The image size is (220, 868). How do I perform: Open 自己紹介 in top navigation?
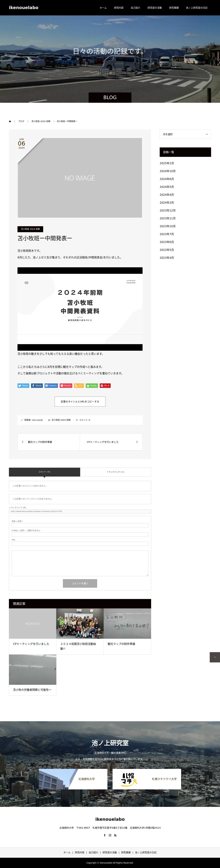pyautogui.click(x=135, y=8)
